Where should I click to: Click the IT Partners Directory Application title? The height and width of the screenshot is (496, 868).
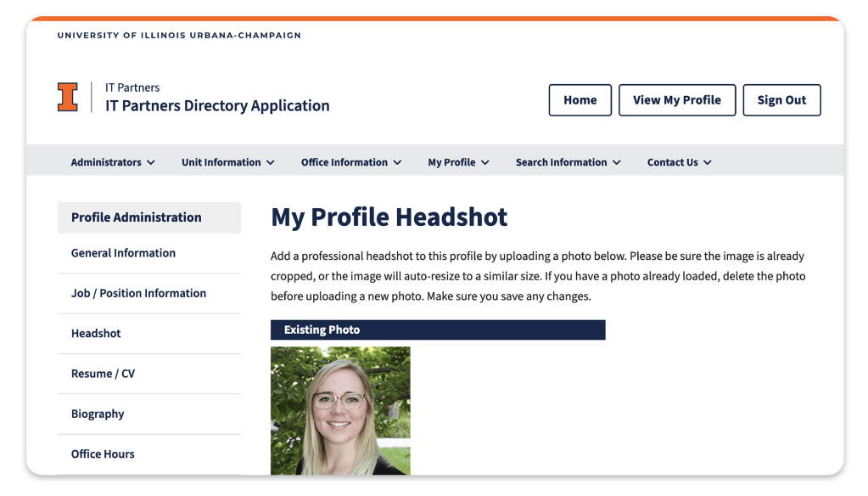[217, 106]
